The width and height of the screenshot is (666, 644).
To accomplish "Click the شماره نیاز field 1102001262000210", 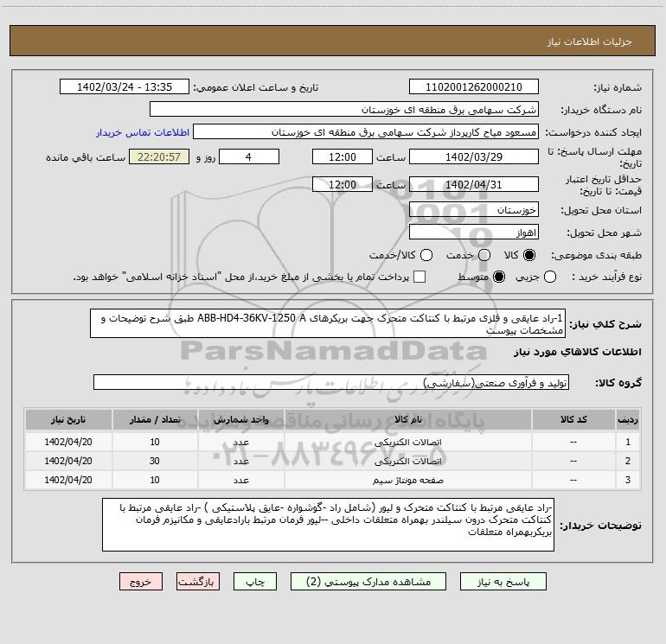I will tap(474, 87).
